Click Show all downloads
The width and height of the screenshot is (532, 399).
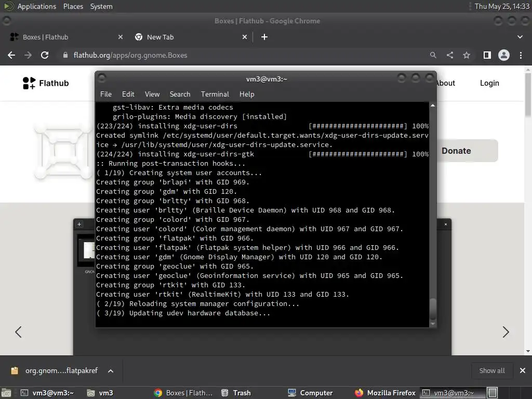point(491,370)
